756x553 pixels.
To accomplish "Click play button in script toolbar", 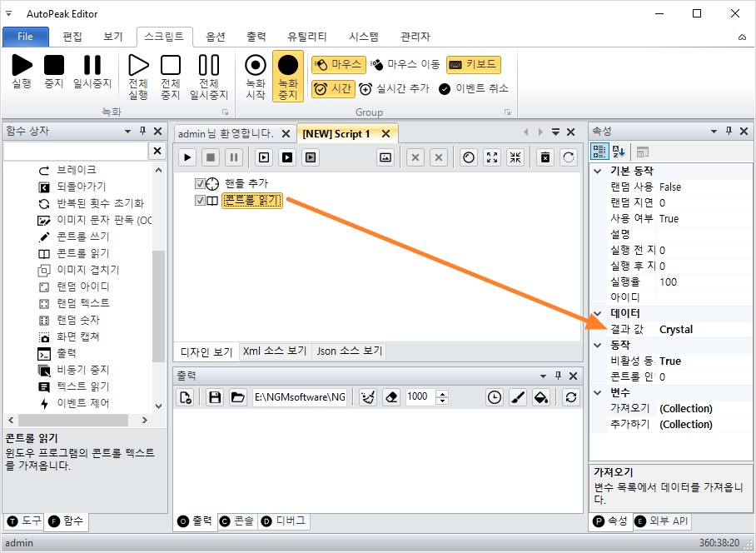I will click(187, 157).
